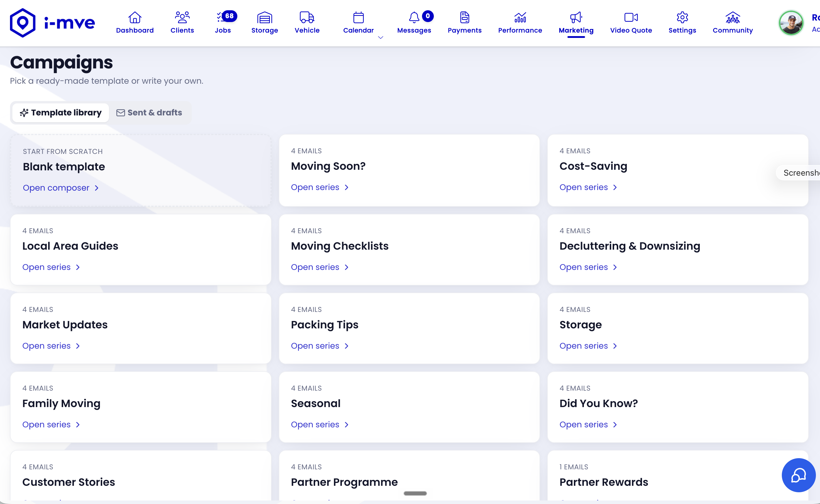Open the Video Quote camera icon

[631, 17]
